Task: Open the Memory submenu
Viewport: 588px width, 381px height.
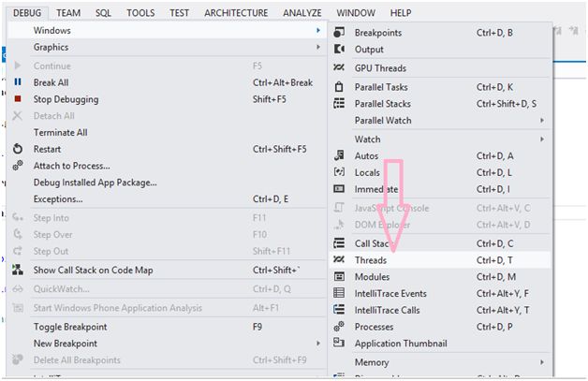Action: click(372, 362)
